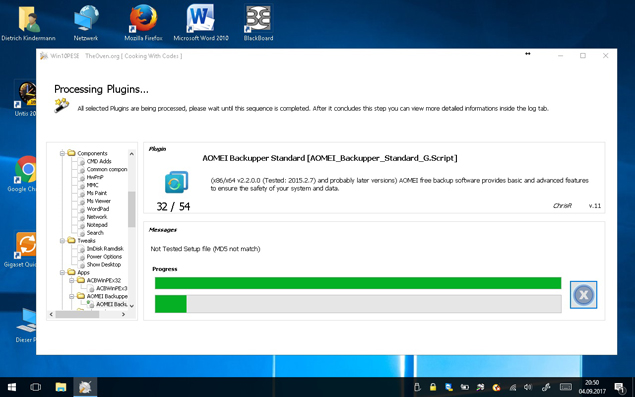
Task: Select Show Desktop tree entry
Action: 104,265
